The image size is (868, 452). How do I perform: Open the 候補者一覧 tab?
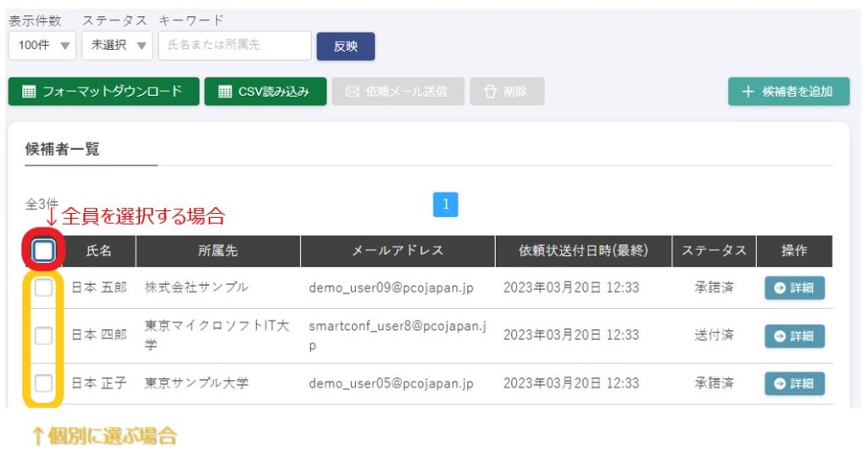[x=63, y=149]
